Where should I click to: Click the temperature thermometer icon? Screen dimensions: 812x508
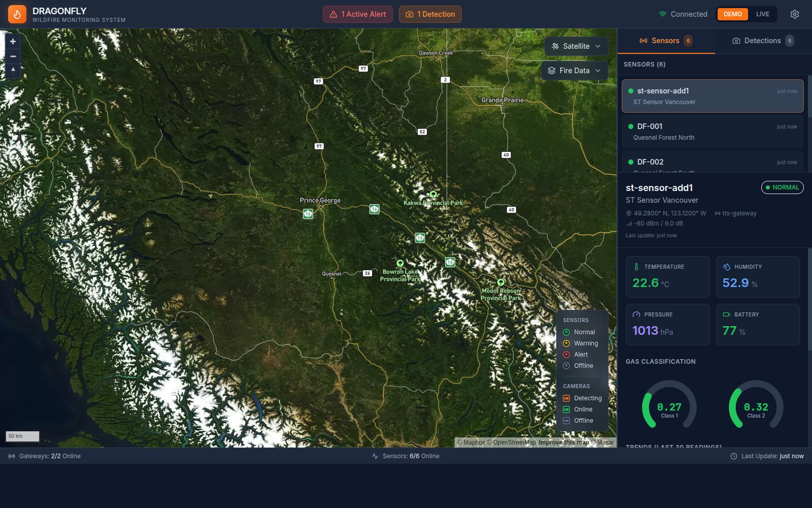point(636,267)
